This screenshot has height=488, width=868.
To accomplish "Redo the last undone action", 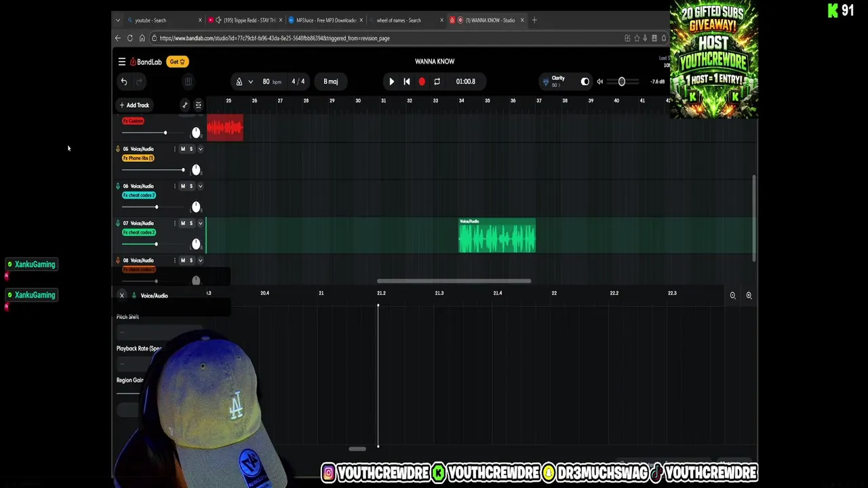I will coord(139,81).
